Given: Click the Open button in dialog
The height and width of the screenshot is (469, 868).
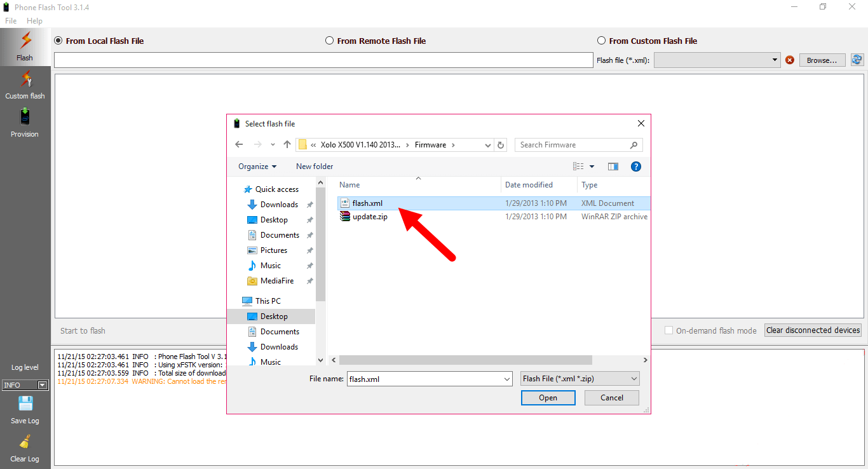Looking at the screenshot, I should tap(548, 398).
